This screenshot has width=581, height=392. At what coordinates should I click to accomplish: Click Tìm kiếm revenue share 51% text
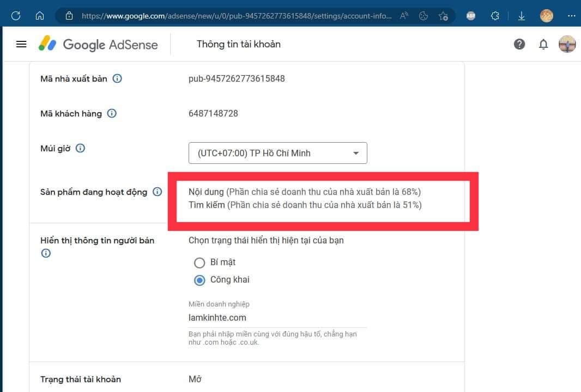point(305,205)
